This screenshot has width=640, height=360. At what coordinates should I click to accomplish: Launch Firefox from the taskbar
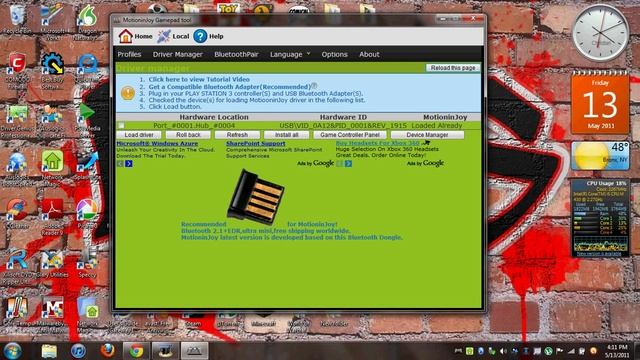tap(107, 351)
